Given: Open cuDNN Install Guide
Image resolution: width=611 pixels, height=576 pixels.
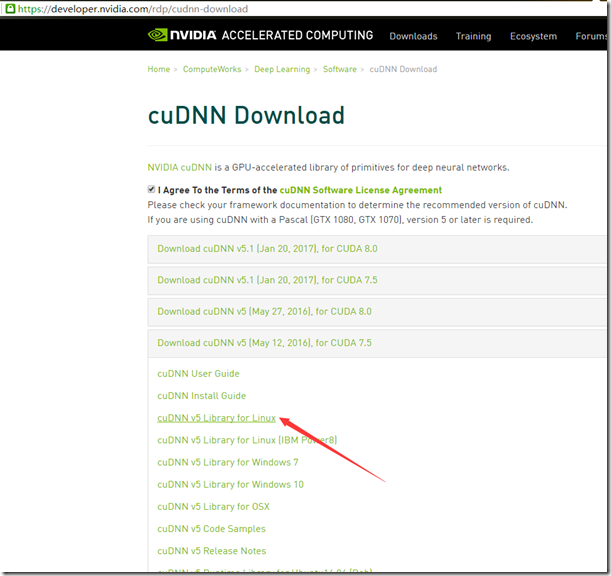Looking at the screenshot, I should click(x=201, y=396).
